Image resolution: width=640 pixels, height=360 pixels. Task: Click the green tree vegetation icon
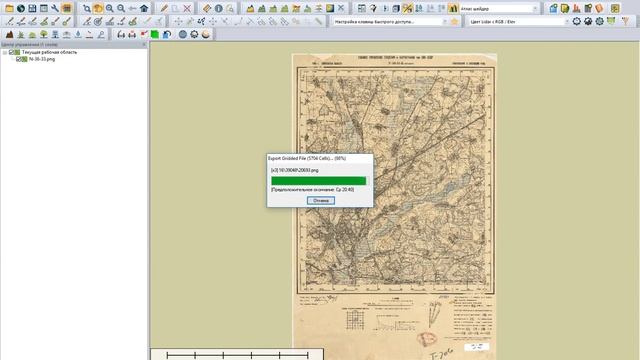tap(44, 35)
